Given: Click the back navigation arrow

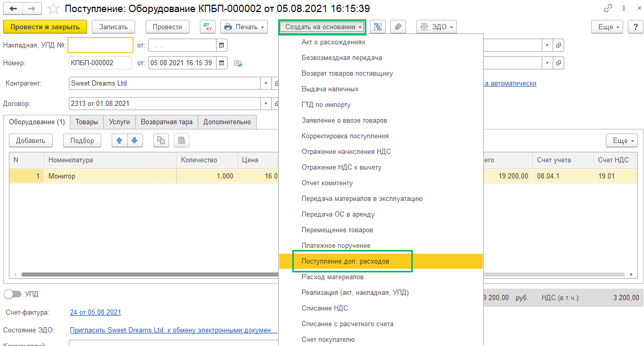Looking at the screenshot, I should 13,9.
